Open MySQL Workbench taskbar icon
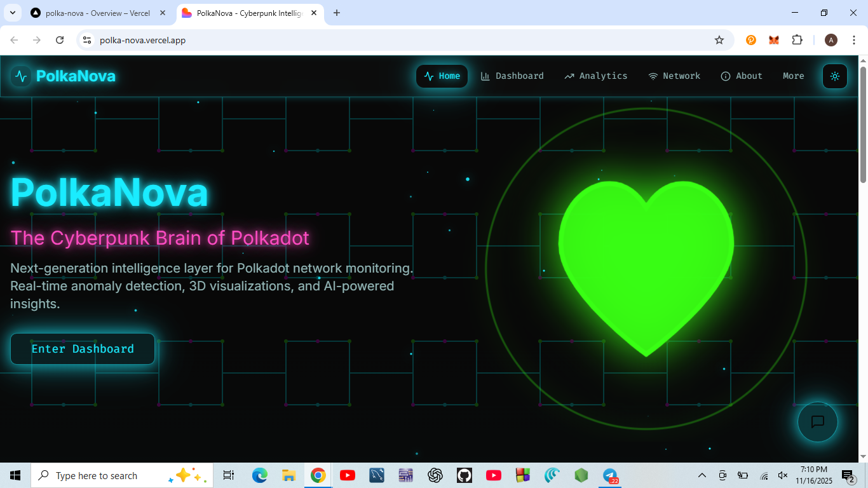Viewport: 868px width, 488px height. pyautogui.click(x=376, y=475)
